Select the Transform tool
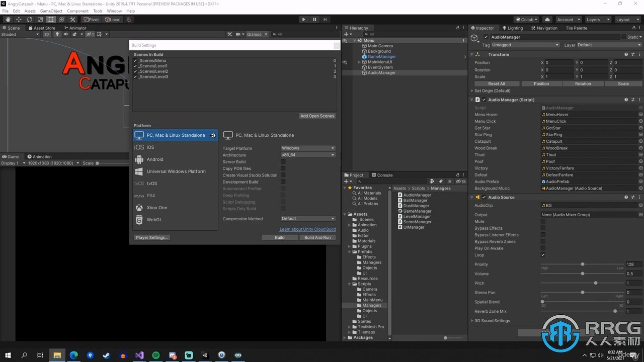 click(62, 20)
